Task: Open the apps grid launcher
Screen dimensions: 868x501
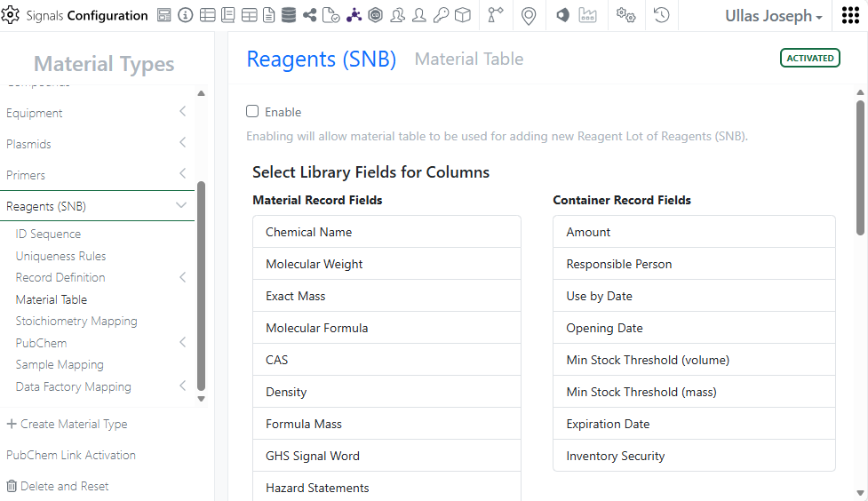Action: pos(850,16)
